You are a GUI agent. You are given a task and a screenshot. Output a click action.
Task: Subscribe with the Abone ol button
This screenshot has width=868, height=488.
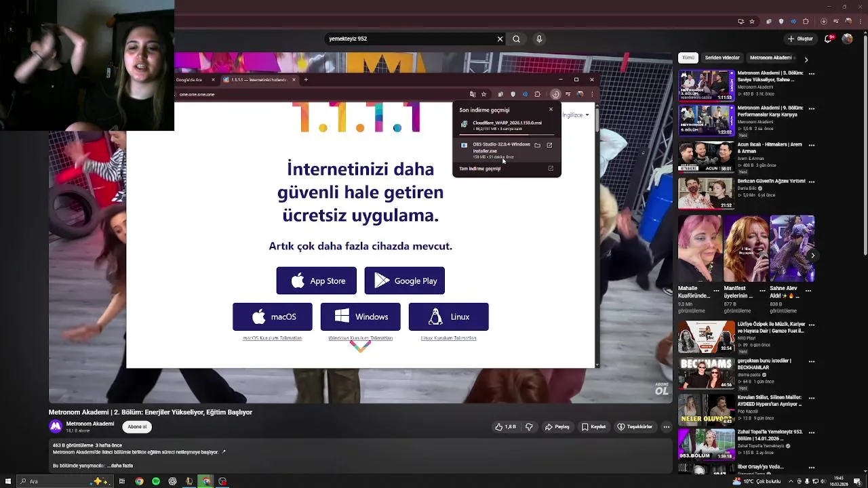click(137, 427)
